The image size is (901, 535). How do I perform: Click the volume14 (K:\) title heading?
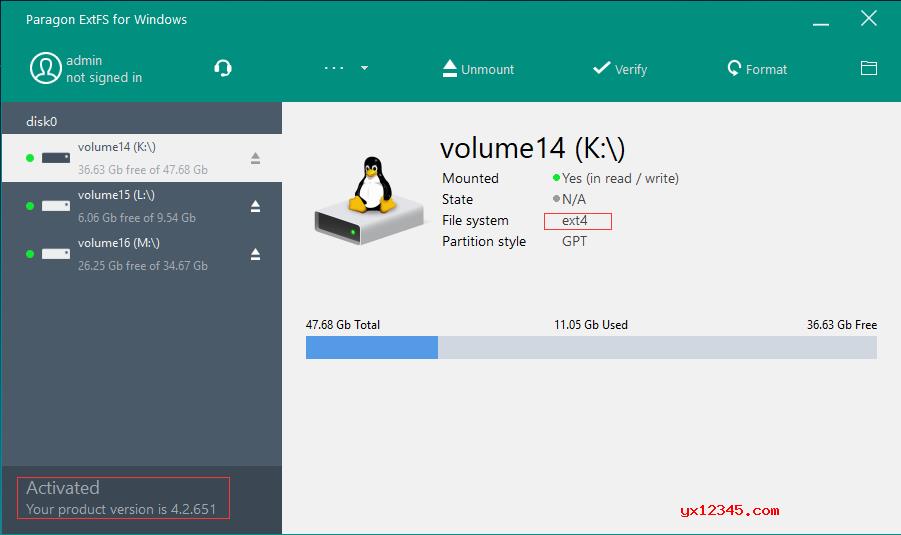click(x=532, y=149)
